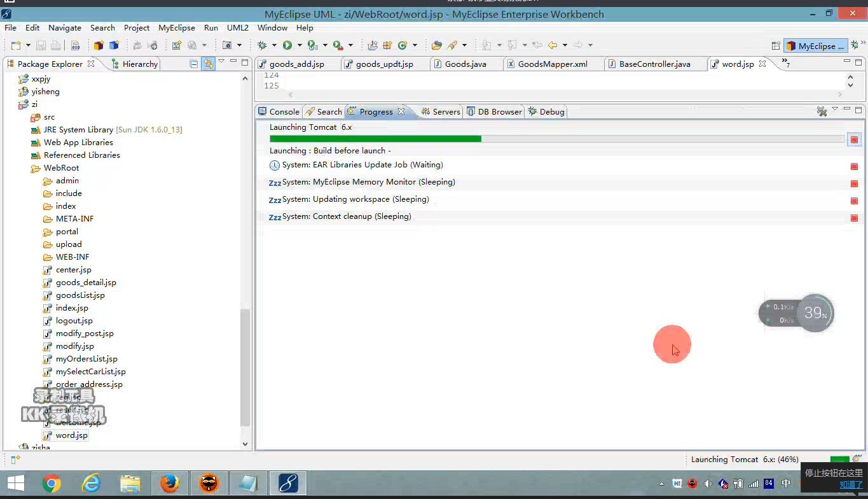868x499 pixels.
Task: Open the Progress view menu triangle
Action: pyautogui.click(x=835, y=109)
